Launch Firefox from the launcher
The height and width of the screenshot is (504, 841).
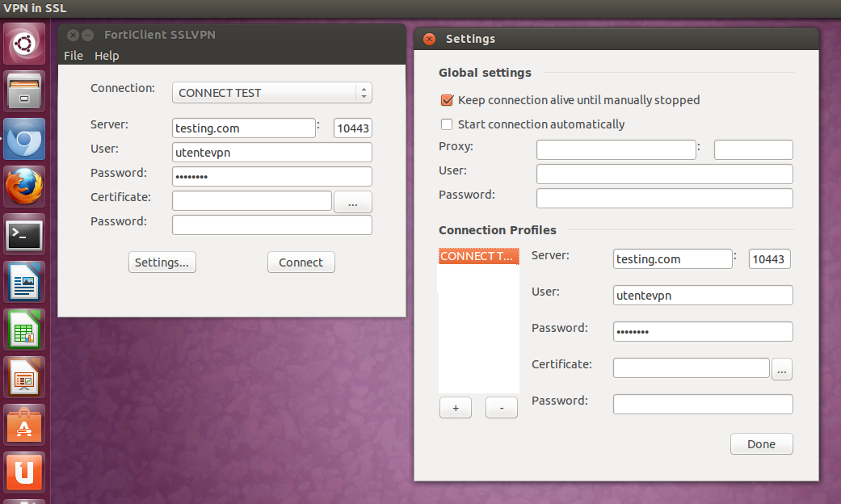(26, 187)
